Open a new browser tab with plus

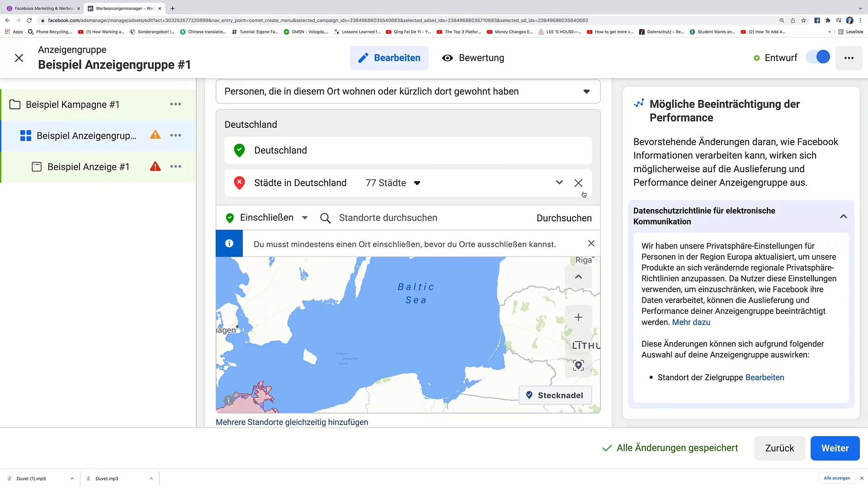pyautogui.click(x=172, y=8)
